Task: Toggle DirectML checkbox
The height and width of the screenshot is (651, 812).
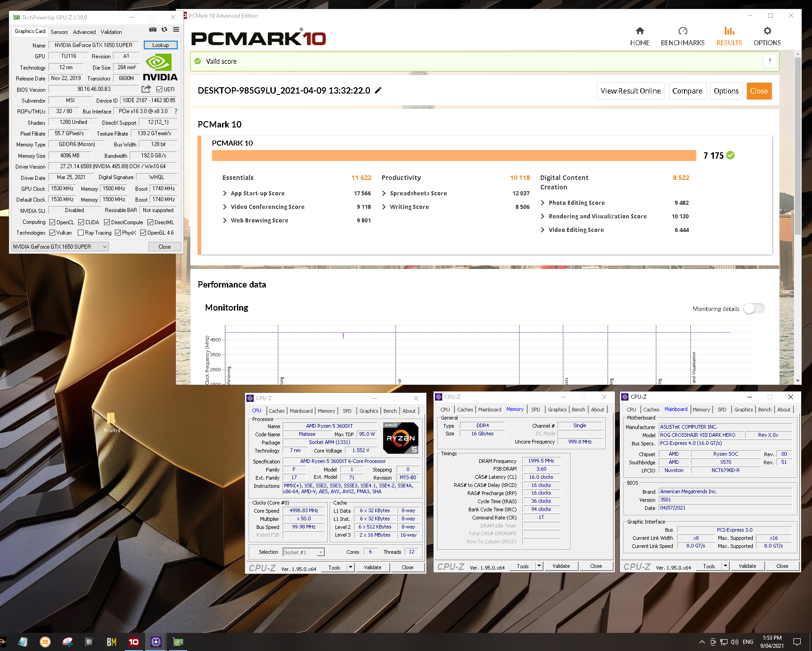Action: [151, 222]
